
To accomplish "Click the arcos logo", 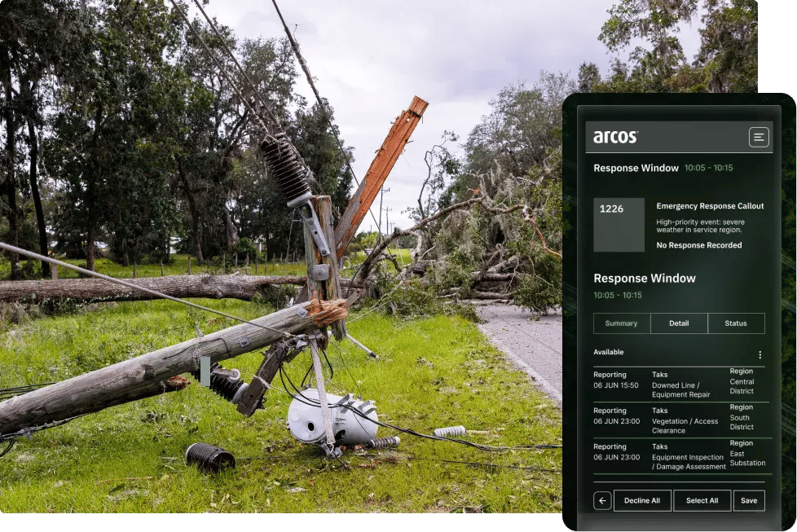I will pyautogui.click(x=614, y=136).
